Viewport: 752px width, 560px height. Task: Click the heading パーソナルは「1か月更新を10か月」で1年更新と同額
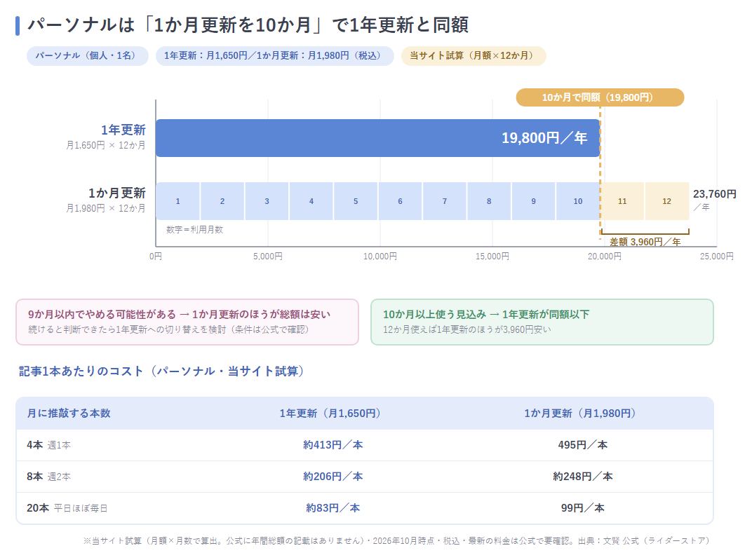point(248,25)
